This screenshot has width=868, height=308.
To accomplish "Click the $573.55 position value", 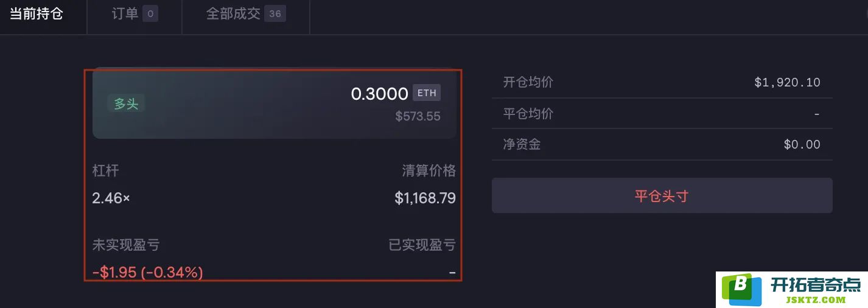I will [x=418, y=116].
